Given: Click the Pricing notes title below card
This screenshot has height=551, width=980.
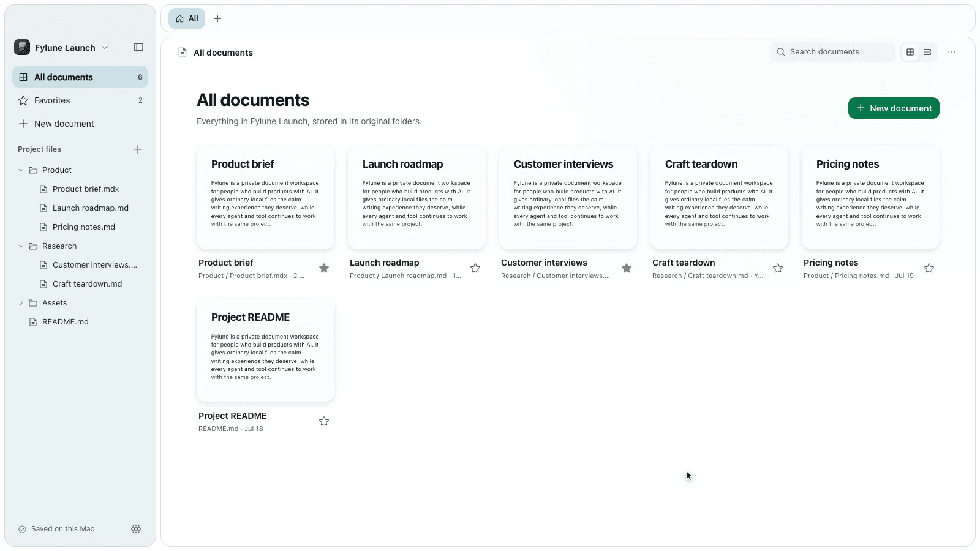Looking at the screenshot, I should [x=831, y=263].
